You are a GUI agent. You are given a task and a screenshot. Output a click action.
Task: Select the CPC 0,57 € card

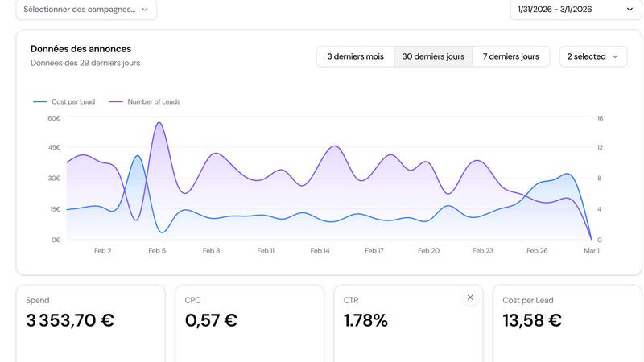249,322
